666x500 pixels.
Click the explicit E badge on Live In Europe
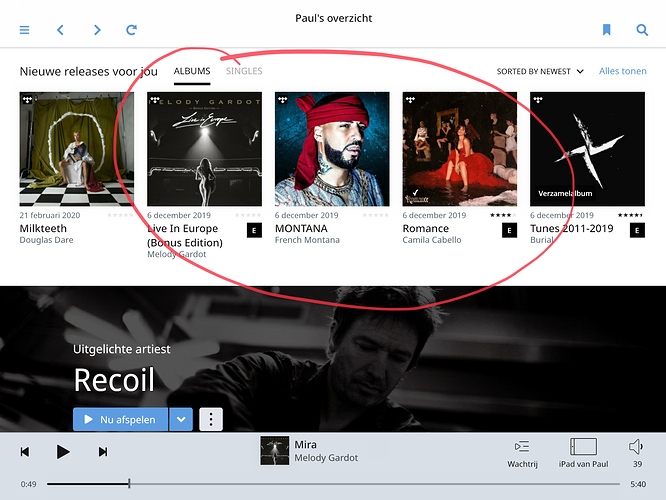coord(254,230)
